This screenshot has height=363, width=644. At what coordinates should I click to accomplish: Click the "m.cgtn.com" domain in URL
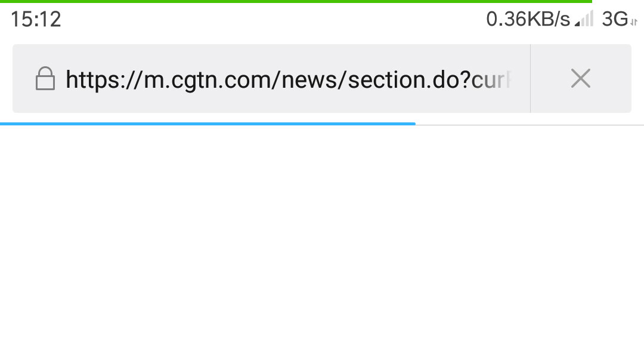pyautogui.click(x=211, y=80)
